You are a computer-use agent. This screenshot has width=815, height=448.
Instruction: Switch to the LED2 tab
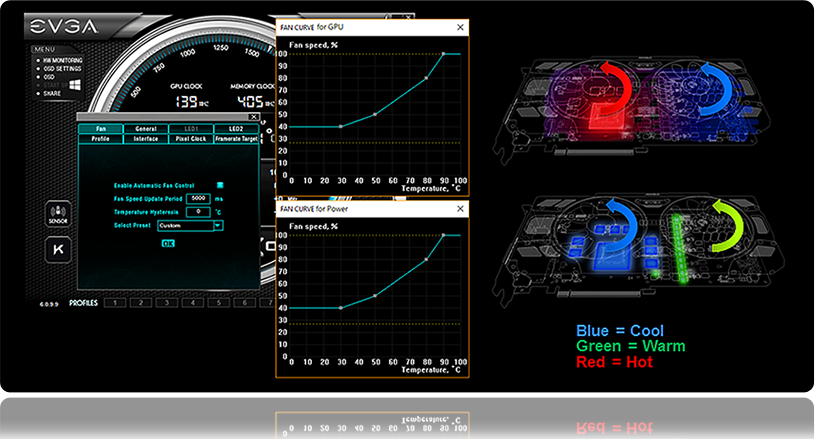point(236,129)
